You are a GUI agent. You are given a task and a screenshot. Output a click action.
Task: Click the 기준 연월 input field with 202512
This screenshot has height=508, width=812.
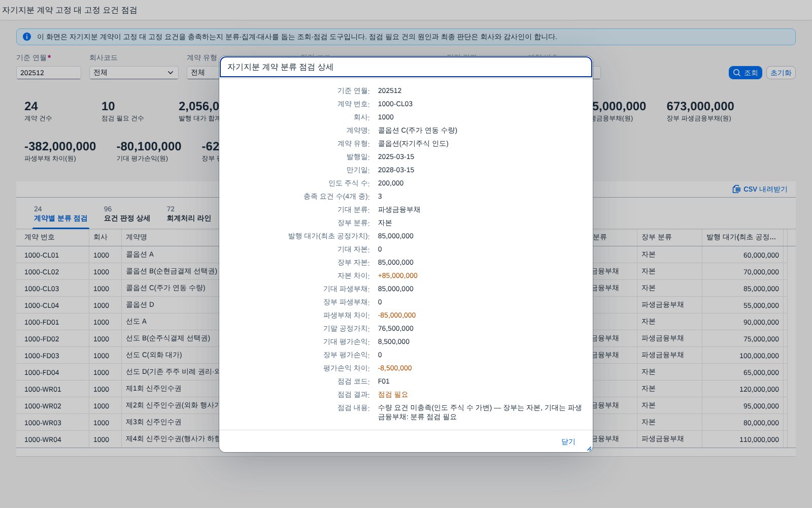(x=49, y=73)
